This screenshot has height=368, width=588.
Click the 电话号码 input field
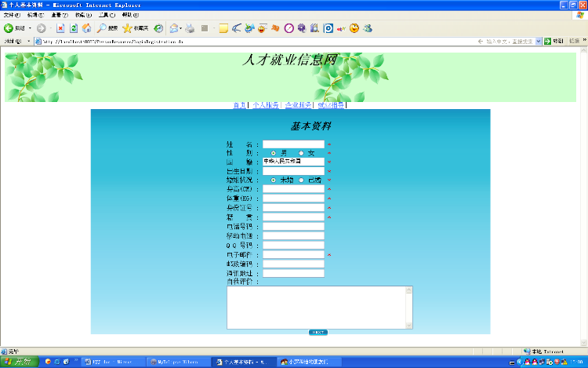pos(293,227)
